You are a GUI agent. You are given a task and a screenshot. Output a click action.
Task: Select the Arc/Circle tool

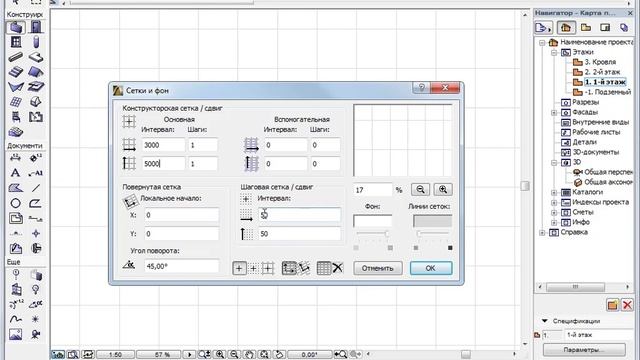pyautogui.click(x=16, y=203)
